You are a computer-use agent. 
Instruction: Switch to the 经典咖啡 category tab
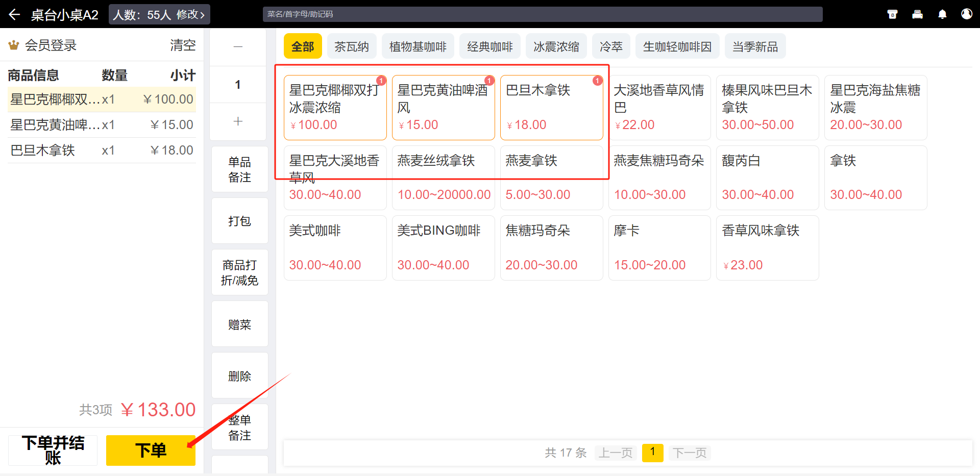coord(490,46)
